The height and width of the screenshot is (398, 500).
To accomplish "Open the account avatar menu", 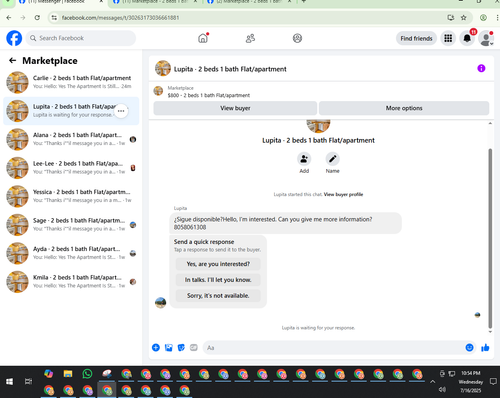I will (486, 38).
